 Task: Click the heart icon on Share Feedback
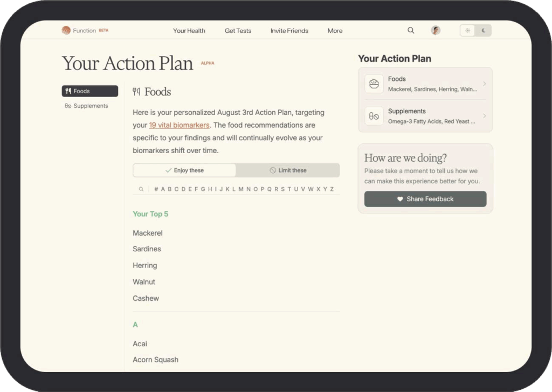tap(400, 199)
